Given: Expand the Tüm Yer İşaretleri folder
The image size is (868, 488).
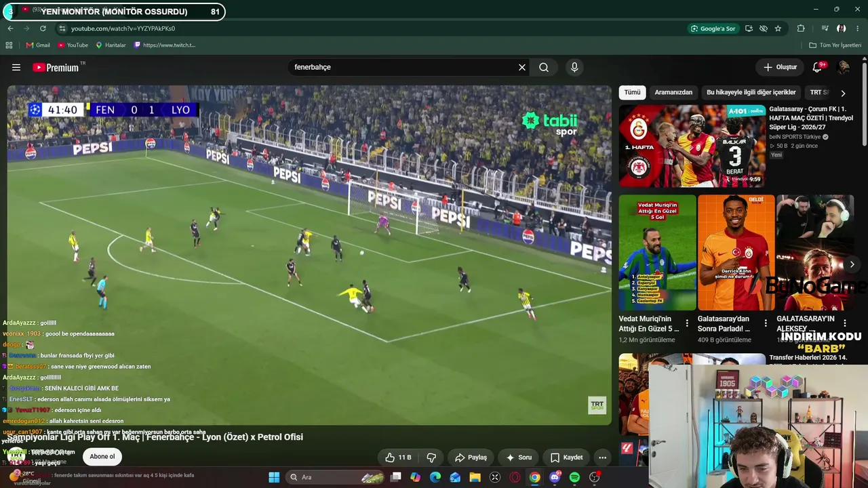Looking at the screenshot, I should click(835, 45).
